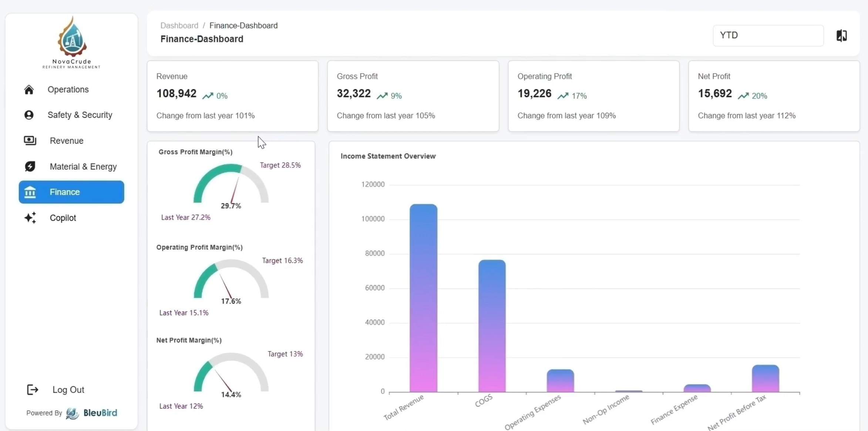Click the Material & Energy leaf icon

(x=30, y=166)
